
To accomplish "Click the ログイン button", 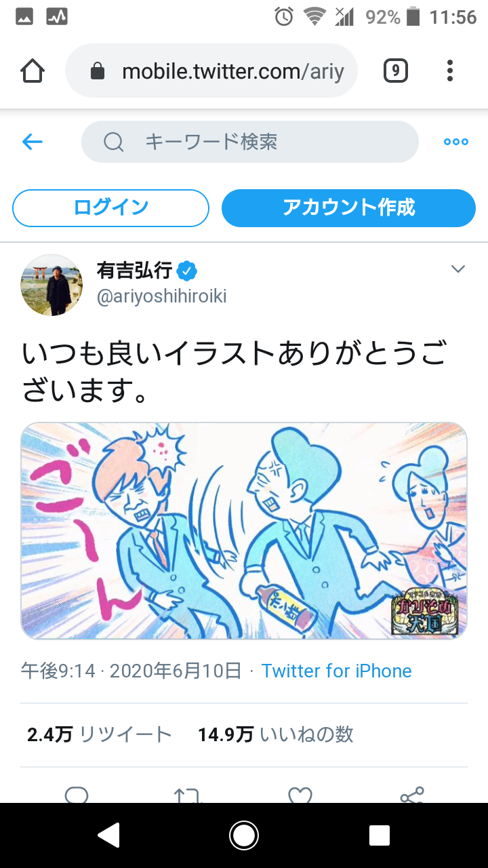I will 110,208.
